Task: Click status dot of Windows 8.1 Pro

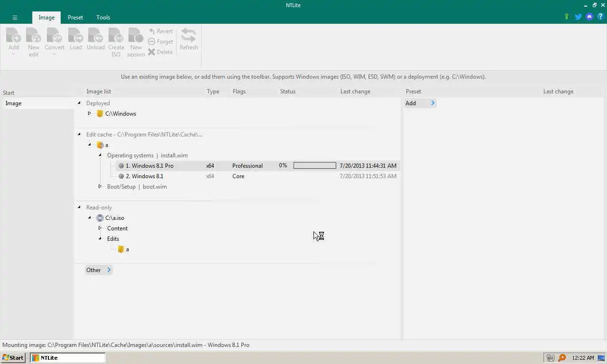Action: 121,166
